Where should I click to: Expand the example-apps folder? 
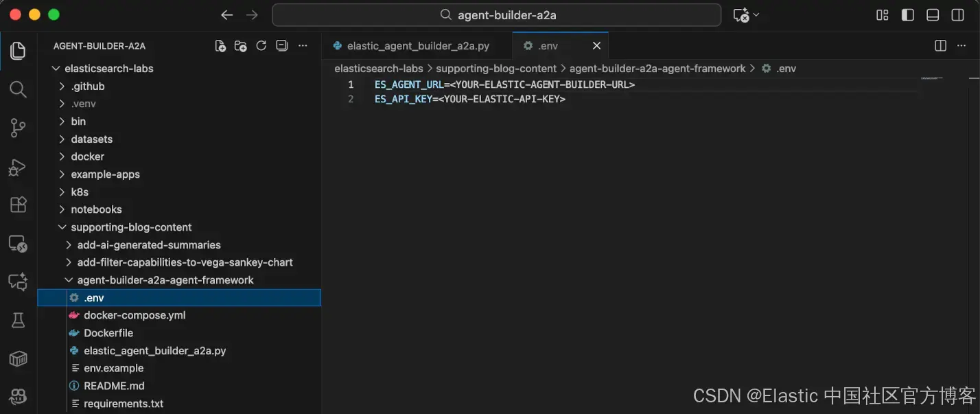coord(180,174)
